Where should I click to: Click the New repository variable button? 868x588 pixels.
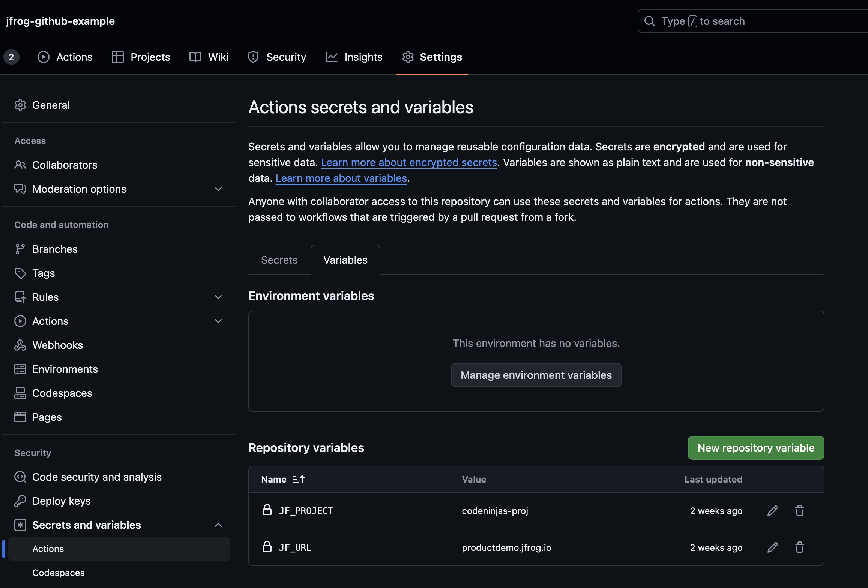coord(755,448)
